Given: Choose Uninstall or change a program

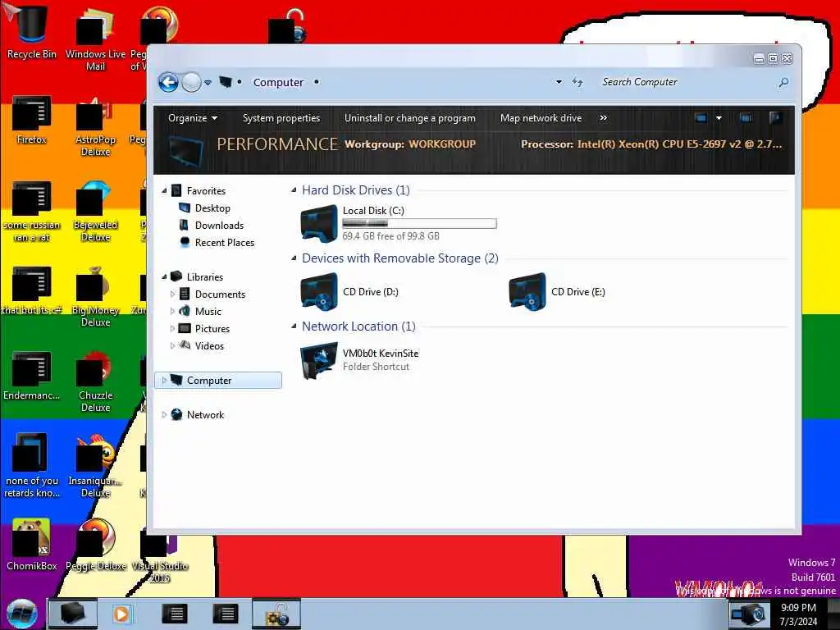Looking at the screenshot, I should click(410, 118).
